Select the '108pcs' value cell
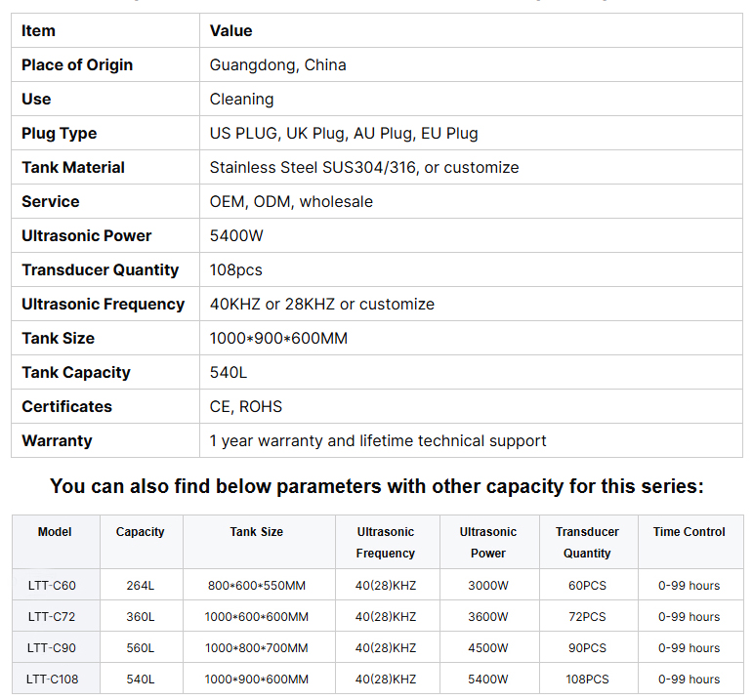753x700 pixels. [x=235, y=270]
